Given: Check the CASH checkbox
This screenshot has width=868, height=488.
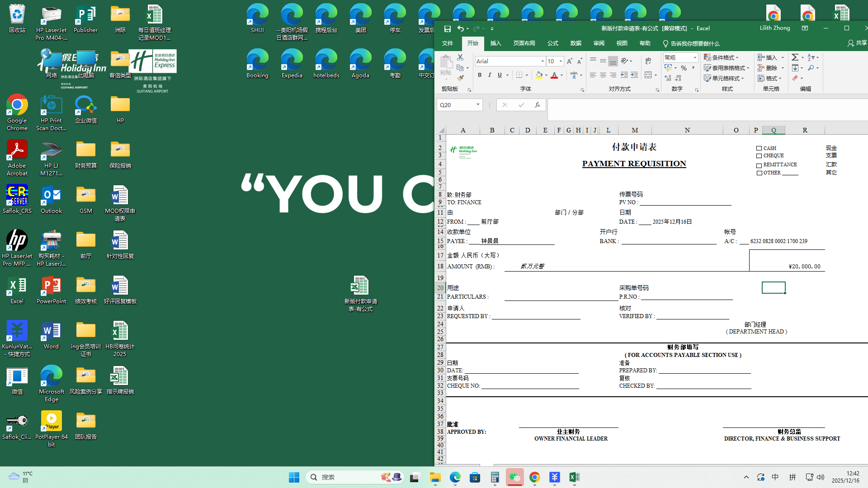Looking at the screenshot, I should 759,148.
